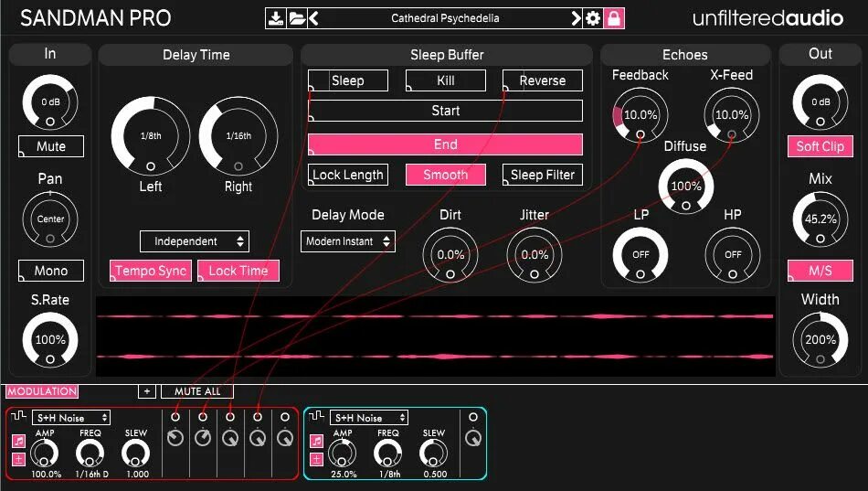Click the MUTE ALL button
This screenshot has width=868, height=491.
(x=197, y=391)
